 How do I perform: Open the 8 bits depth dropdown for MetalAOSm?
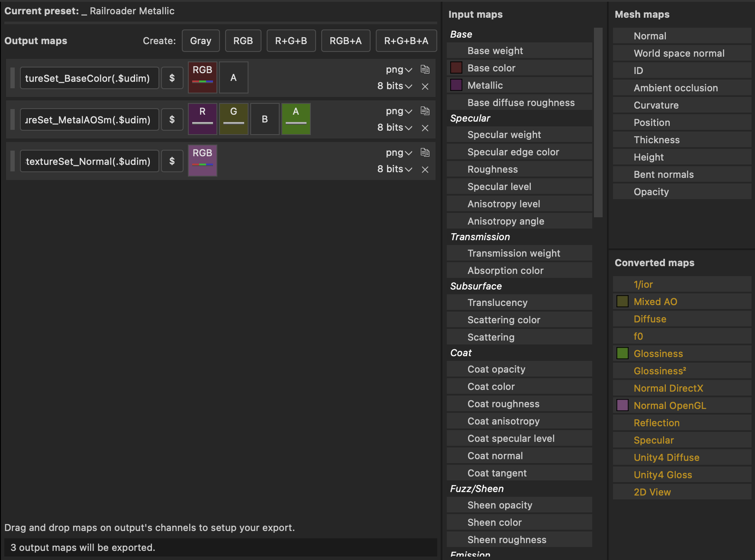coord(394,128)
